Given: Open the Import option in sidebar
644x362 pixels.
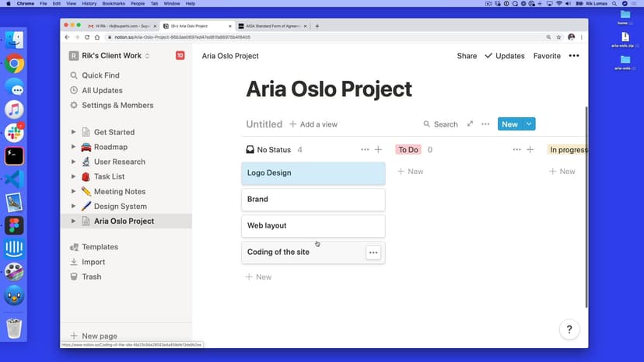Looking at the screenshot, I should [x=93, y=262].
